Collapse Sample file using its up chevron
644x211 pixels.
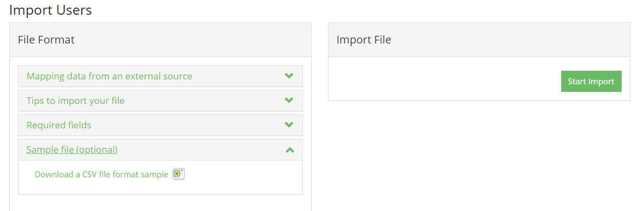pyautogui.click(x=289, y=150)
